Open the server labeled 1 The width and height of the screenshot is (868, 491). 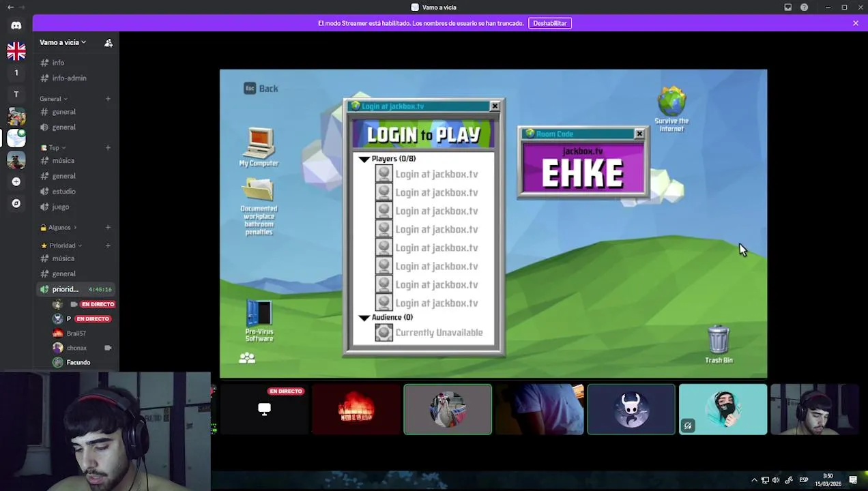point(16,72)
